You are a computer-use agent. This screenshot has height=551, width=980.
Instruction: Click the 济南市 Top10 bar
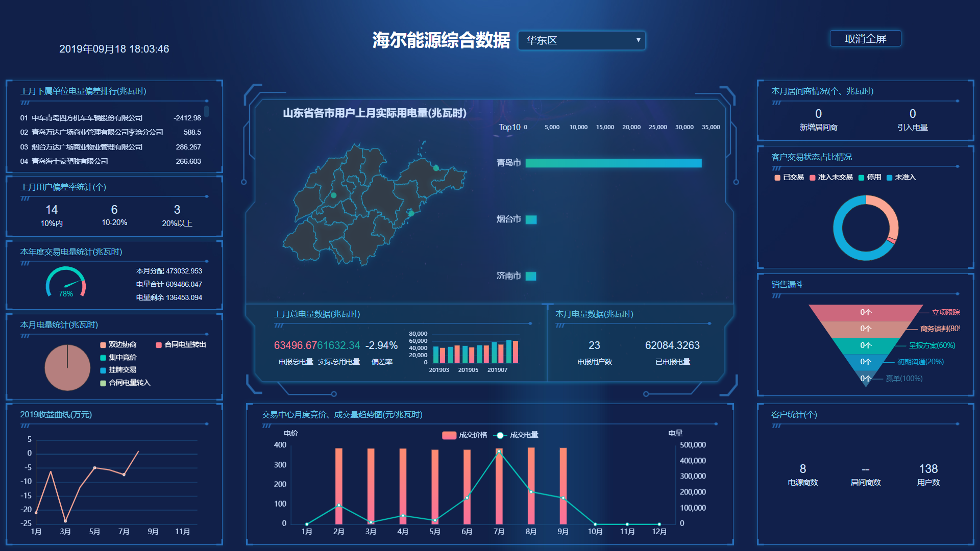coord(531,277)
